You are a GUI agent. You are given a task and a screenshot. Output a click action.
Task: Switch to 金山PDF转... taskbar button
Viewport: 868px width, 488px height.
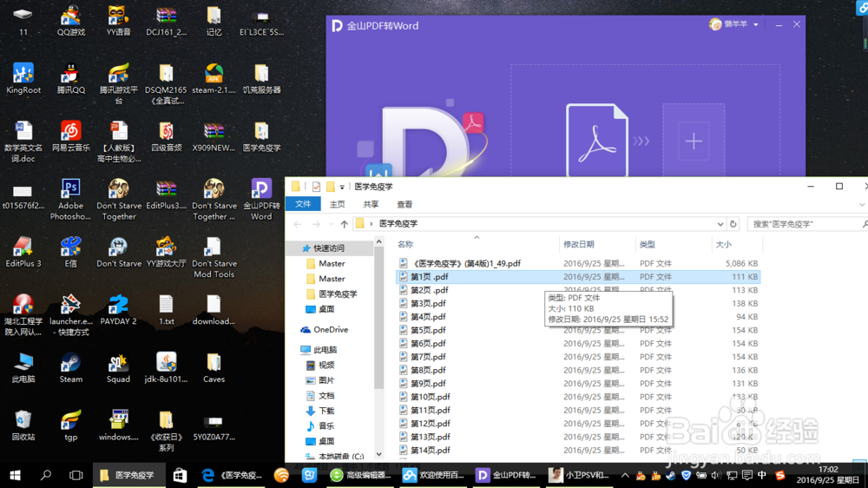[x=506, y=475]
